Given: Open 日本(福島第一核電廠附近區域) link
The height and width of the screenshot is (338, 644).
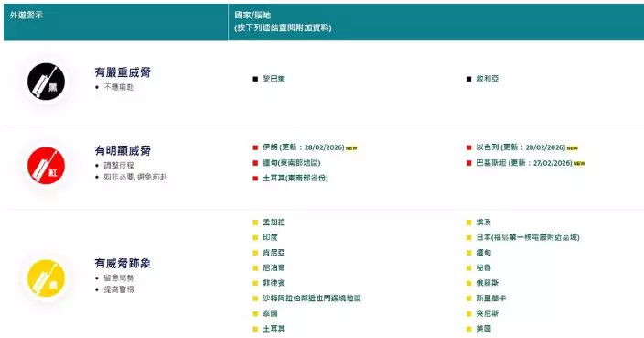Looking at the screenshot, I should (528, 237).
